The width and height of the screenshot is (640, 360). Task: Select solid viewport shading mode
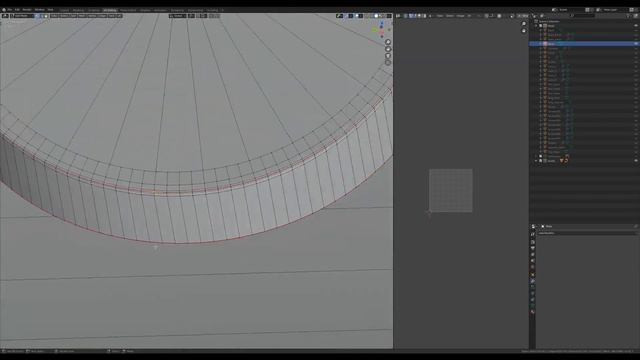pos(376,16)
